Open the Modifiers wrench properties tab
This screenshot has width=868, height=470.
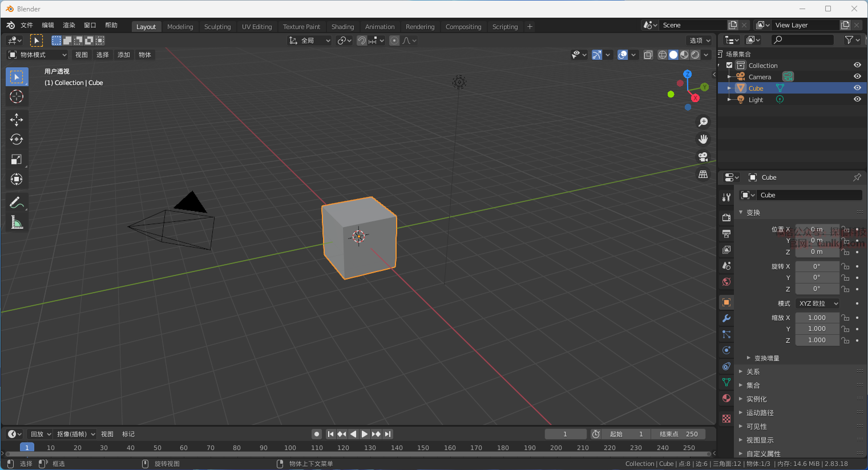click(x=726, y=318)
